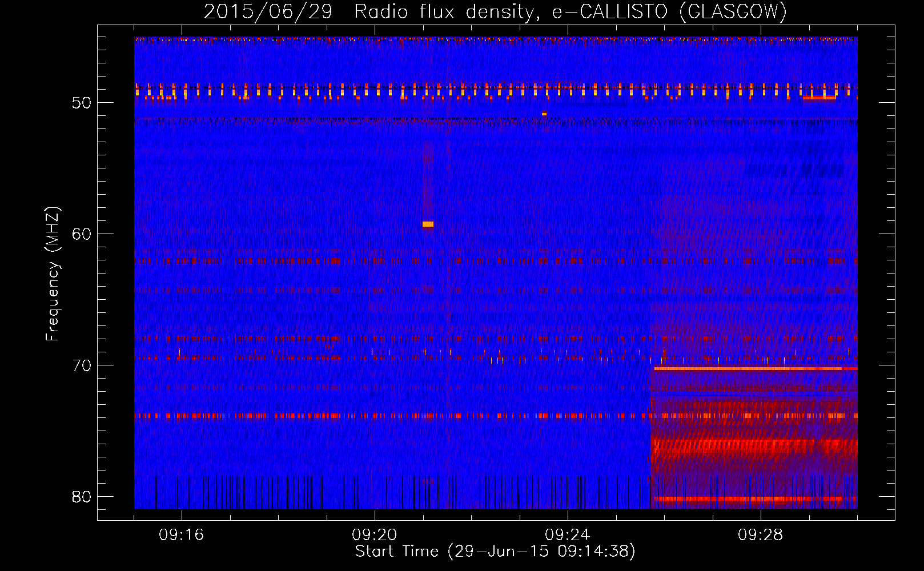Screen dimensions: 924x571
Task: Select the Frequency (MHZ) axis label
Action: click(53, 274)
